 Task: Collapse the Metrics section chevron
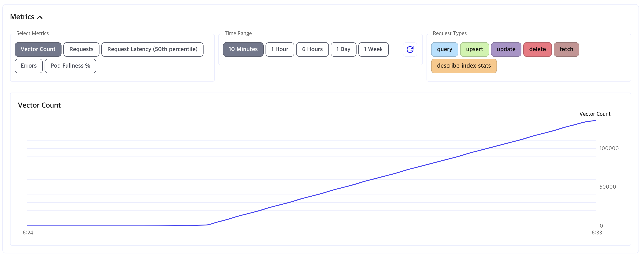click(x=40, y=17)
